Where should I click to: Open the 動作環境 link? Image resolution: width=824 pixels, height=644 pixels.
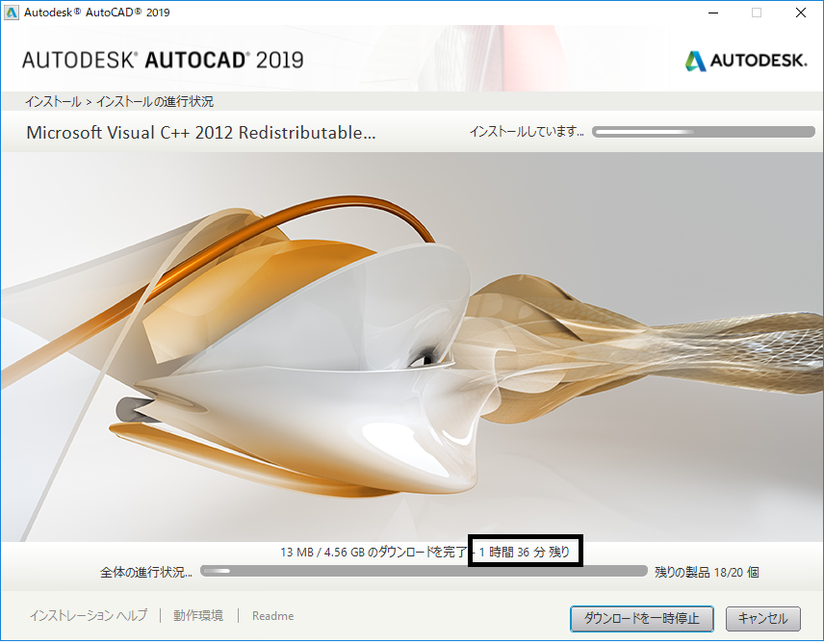(x=198, y=615)
